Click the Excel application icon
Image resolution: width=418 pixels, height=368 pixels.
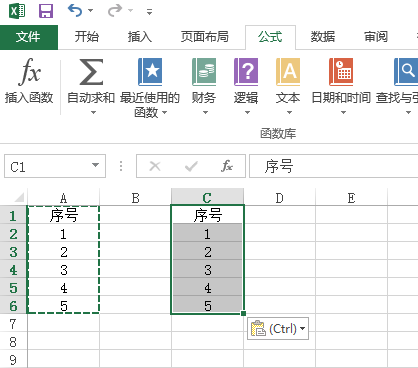coord(17,11)
